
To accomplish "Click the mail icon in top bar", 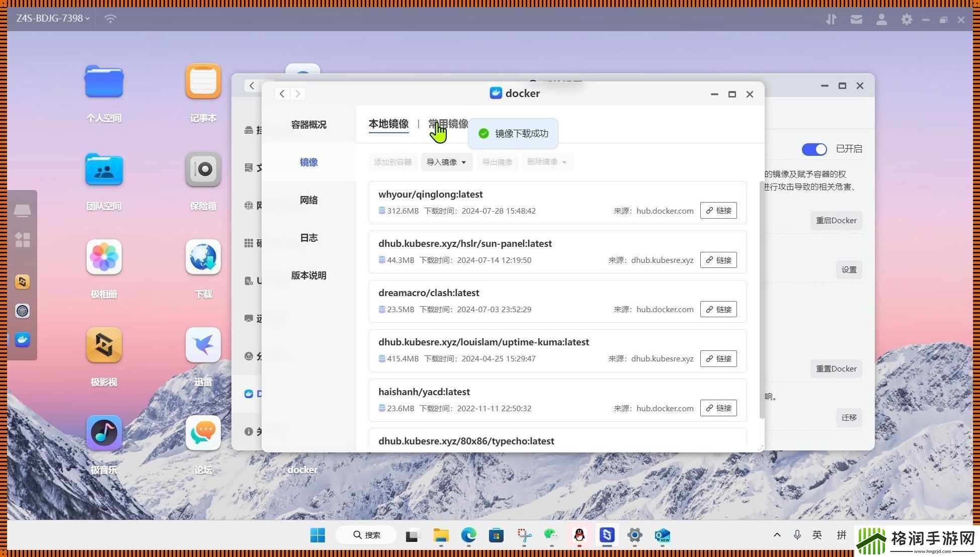I will click(856, 19).
